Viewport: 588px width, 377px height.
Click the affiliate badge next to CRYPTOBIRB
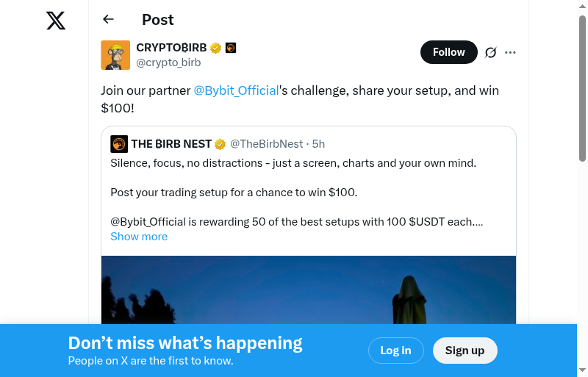(x=231, y=49)
